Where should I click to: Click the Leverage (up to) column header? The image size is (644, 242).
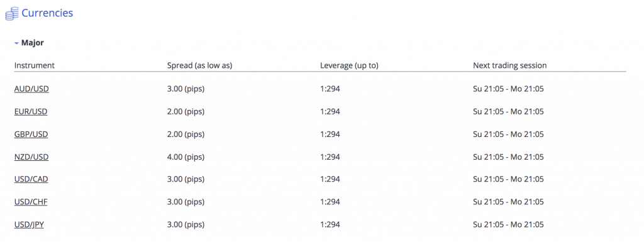[349, 65]
